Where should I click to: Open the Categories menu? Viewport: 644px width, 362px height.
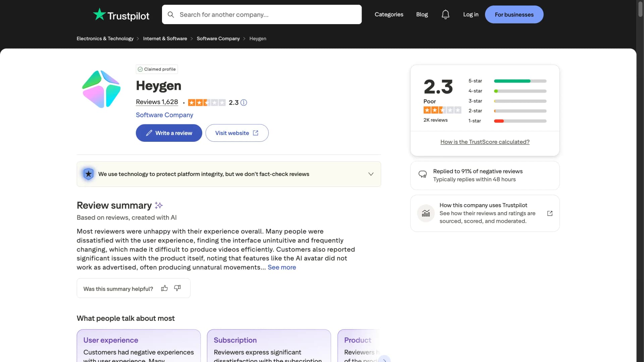coord(389,14)
